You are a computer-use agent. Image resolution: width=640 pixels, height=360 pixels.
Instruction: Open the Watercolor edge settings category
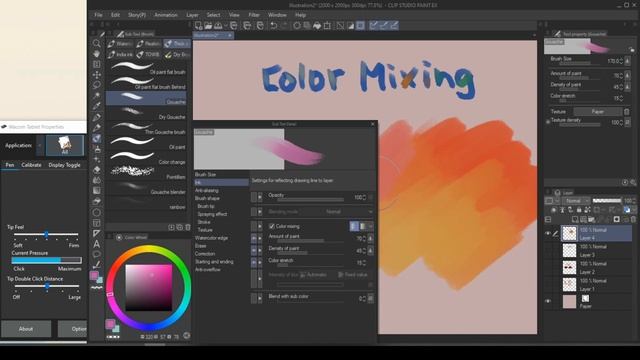point(211,238)
